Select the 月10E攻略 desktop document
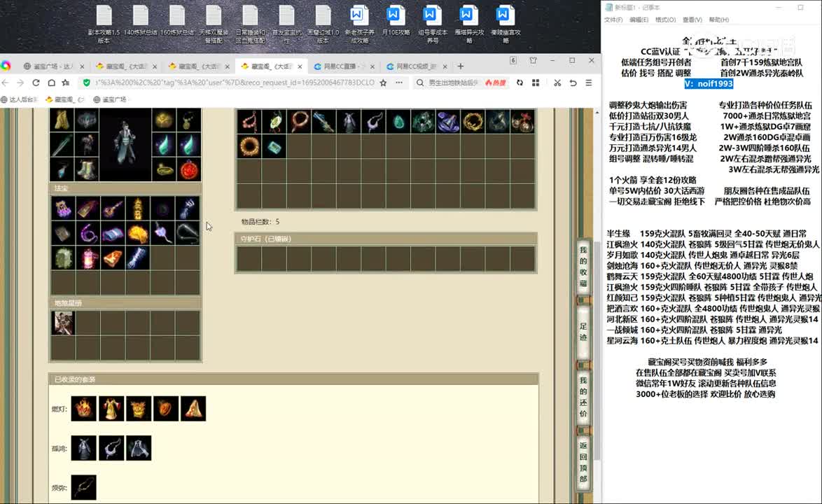Viewport: 822px width, 504px height. click(396, 21)
